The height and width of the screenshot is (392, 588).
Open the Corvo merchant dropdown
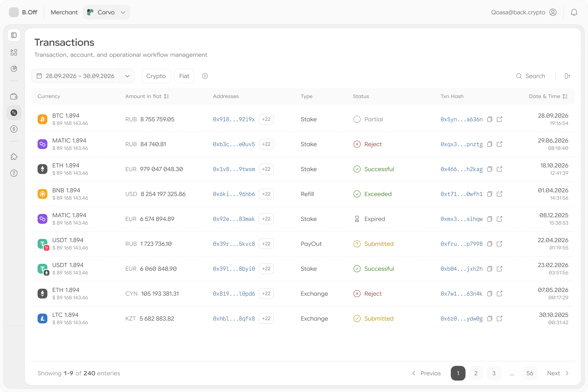point(107,12)
